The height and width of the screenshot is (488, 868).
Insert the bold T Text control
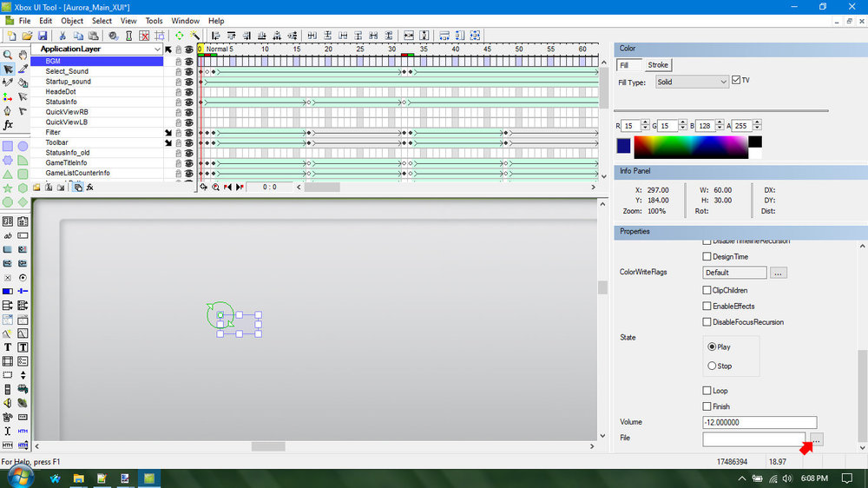tap(8, 347)
